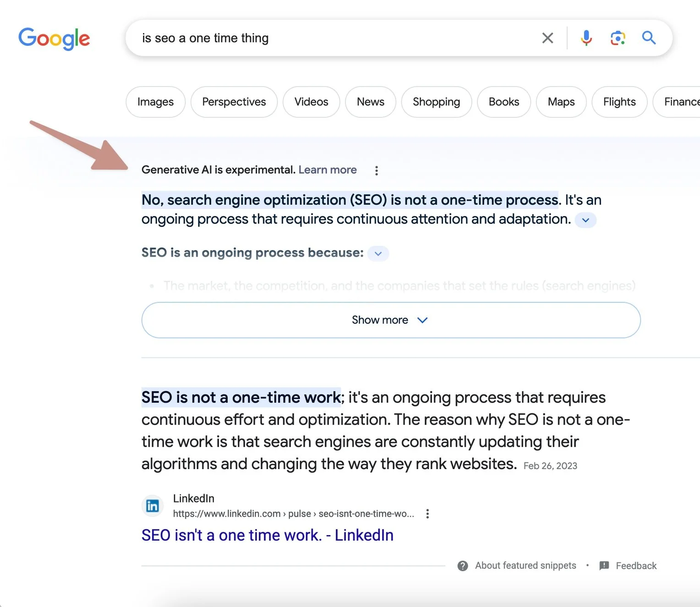
Task: Choose the Shopping filter
Action: pos(436,102)
